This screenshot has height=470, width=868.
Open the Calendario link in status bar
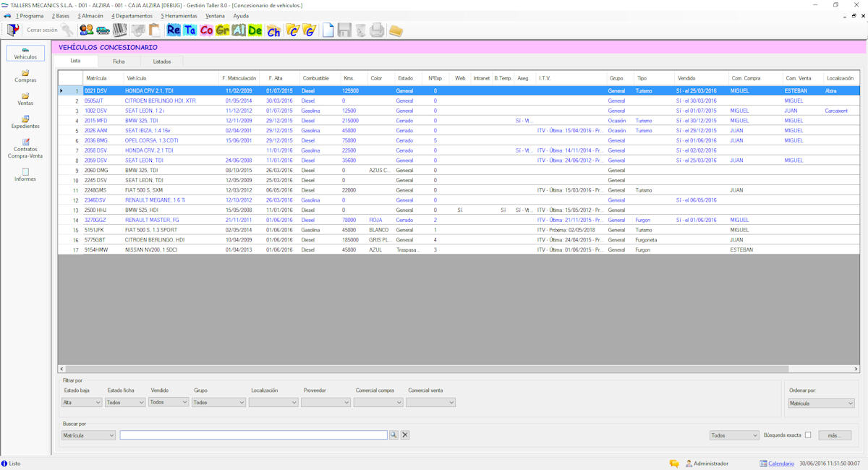point(780,463)
